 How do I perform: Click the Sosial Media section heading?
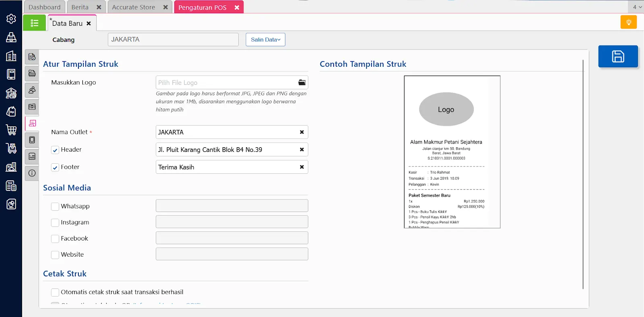[67, 188]
